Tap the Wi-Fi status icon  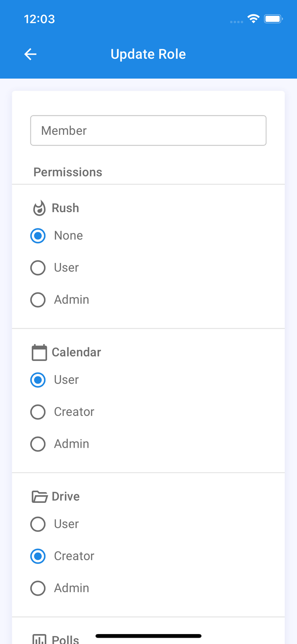pyautogui.click(x=253, y=19)
